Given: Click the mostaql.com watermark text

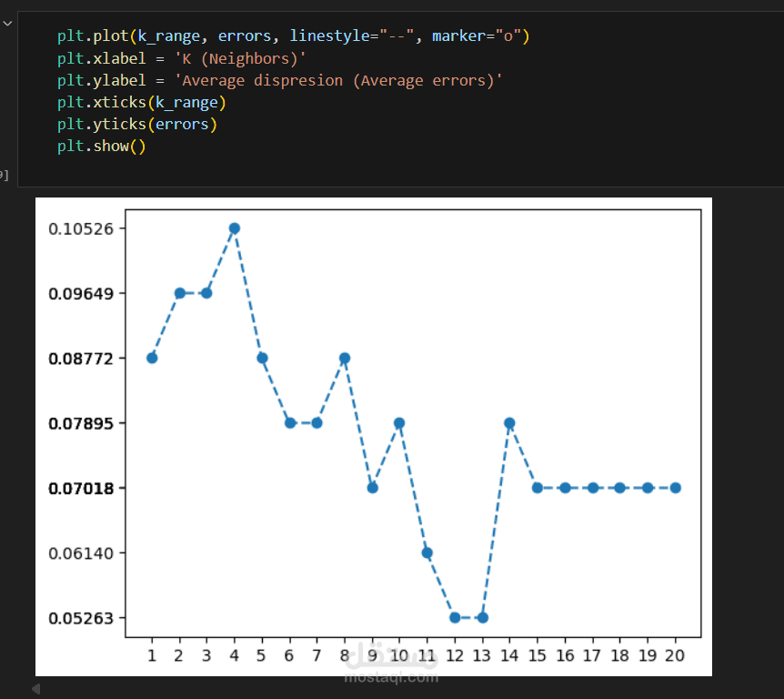Looking at the screenshot, I should click(391, 677).
